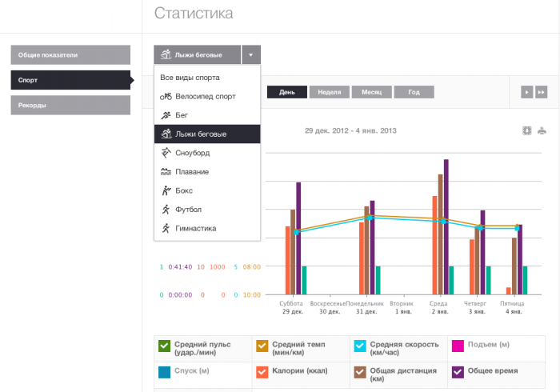Select the boxing icon next to Бокс
Viewport: 560px width, 392px height.
point(166,190)
